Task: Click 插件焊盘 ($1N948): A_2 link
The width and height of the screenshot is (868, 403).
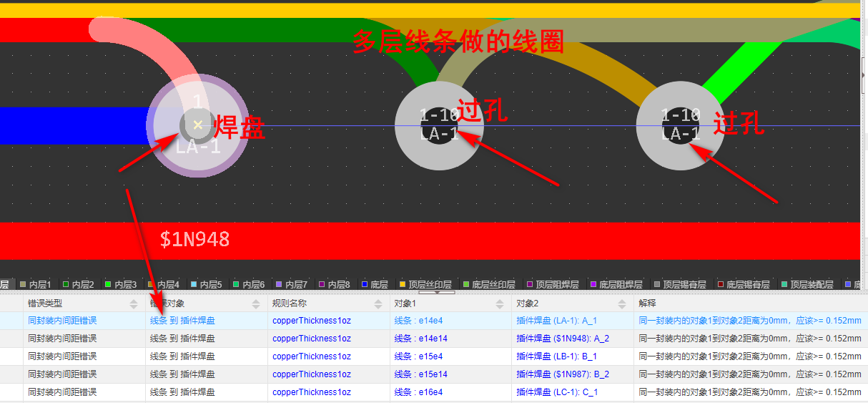Action: tap(563, 339)
